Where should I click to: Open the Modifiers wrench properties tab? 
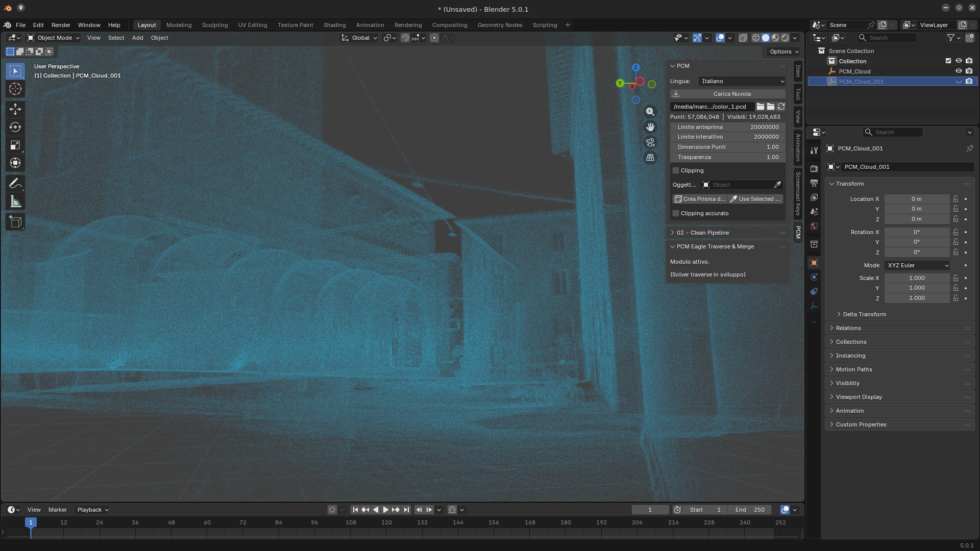point(814,150)
